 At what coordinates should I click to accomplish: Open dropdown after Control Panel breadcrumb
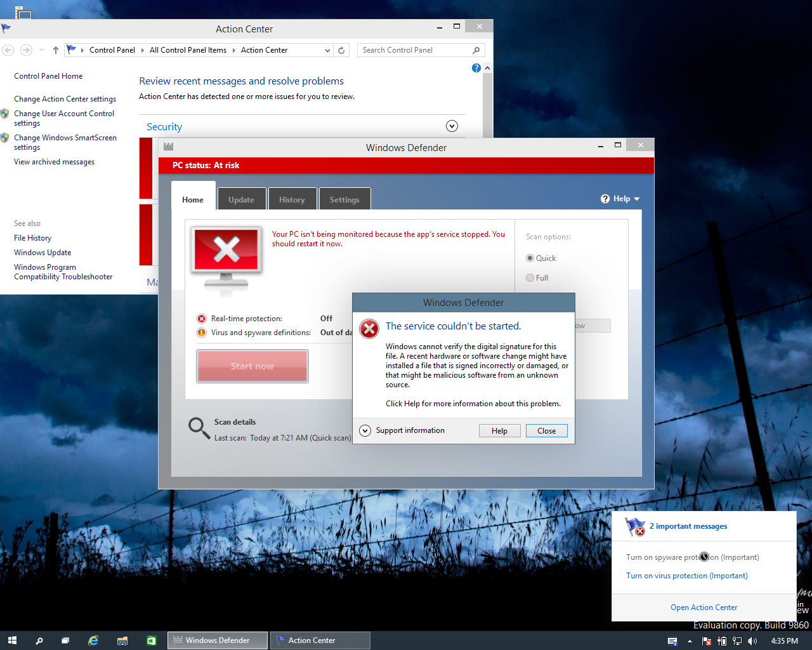tap(143, 50)
